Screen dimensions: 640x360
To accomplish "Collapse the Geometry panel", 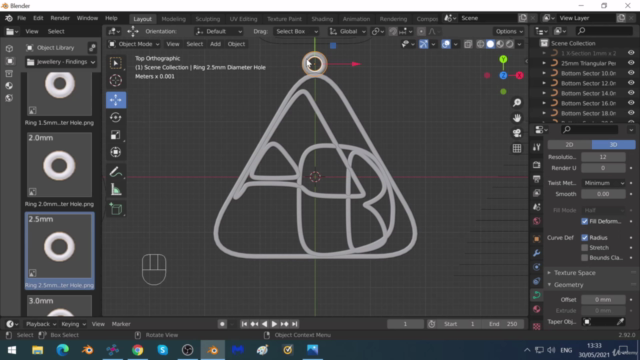I will (x=569, y=285).
